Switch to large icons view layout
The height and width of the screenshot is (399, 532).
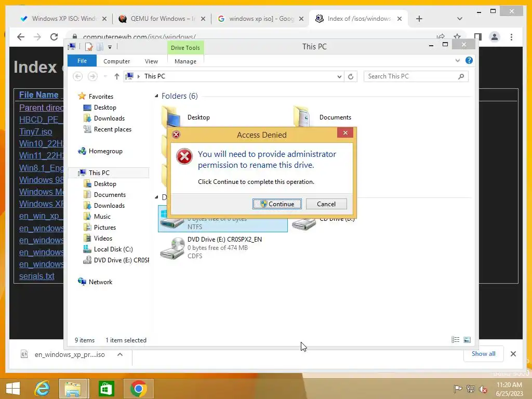click(467, 340)
